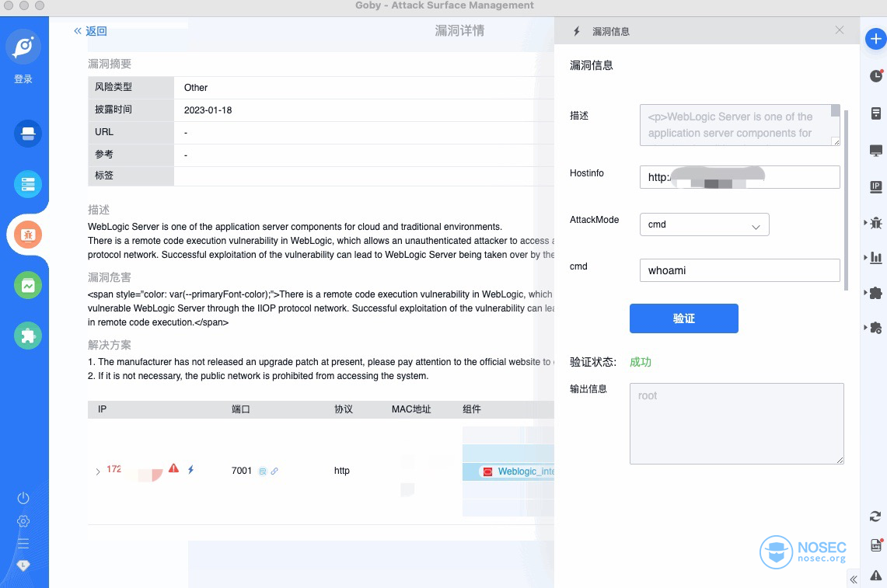Click the 验证 verify button
The image size is (887, 588).
coord(683,318)
